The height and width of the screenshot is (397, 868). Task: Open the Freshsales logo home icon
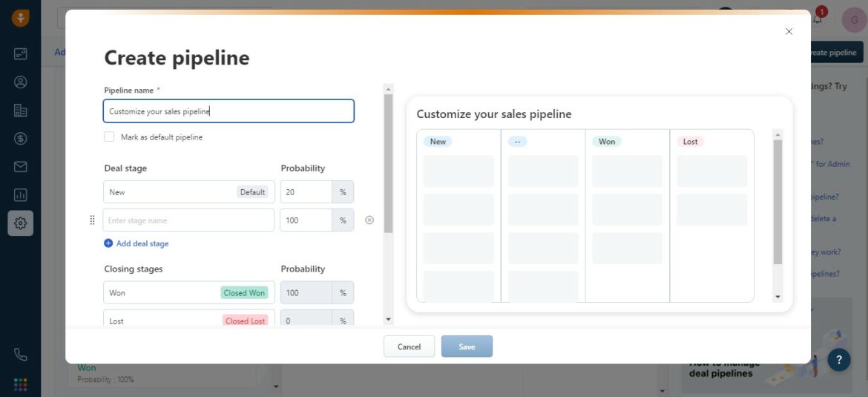tap(21, 18)
